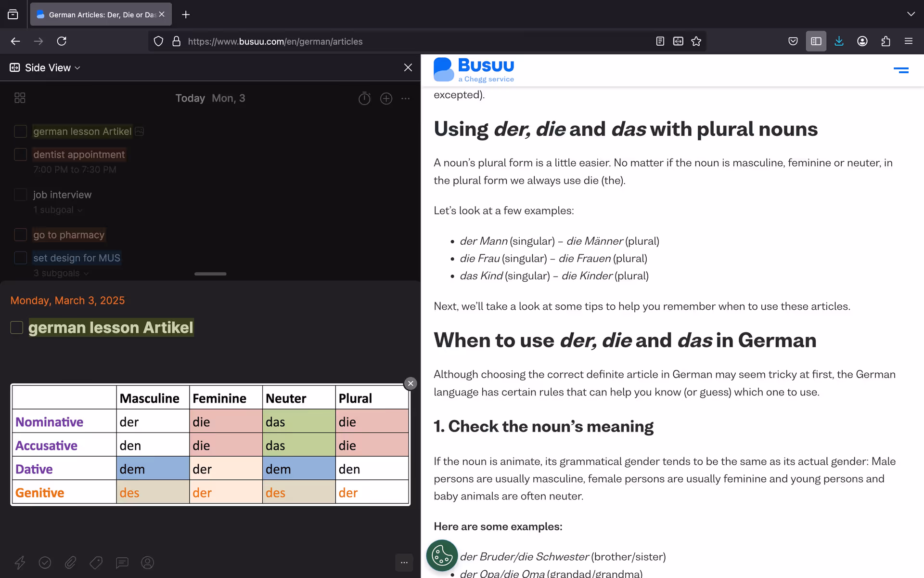Mark go to pharmacy as done

pyautogui.click(x=20, y=235)
